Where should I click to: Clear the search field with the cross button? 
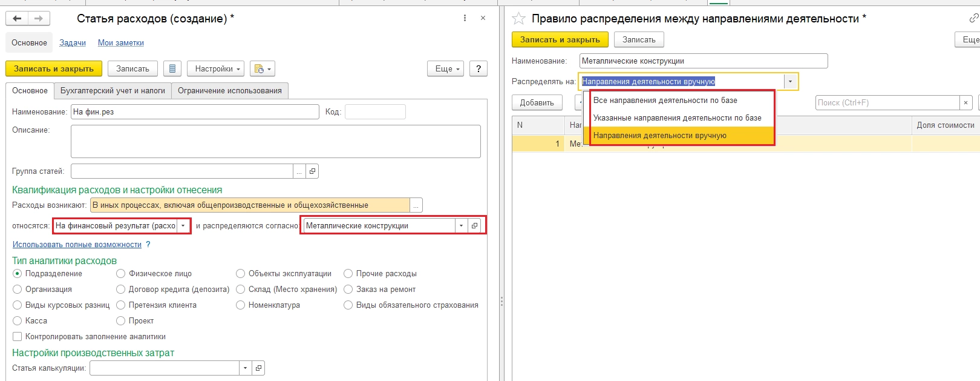966,103
